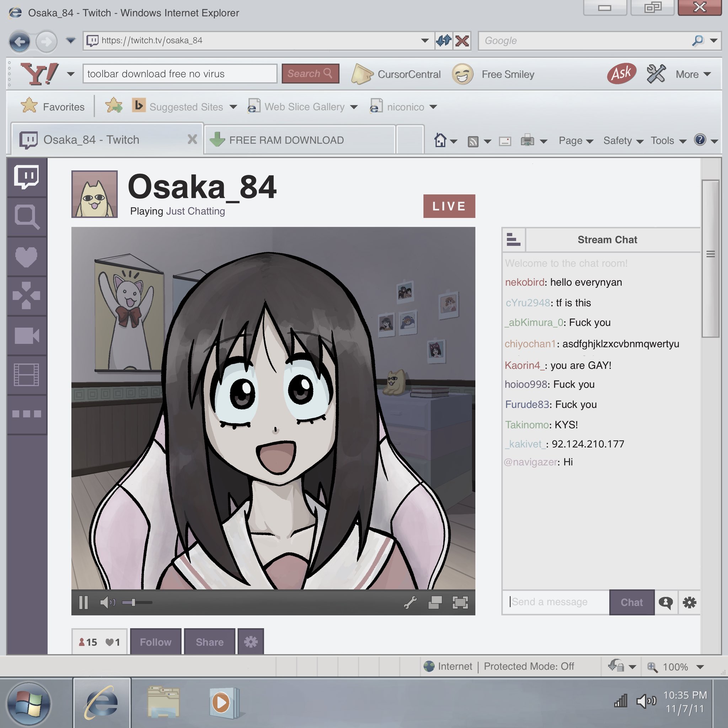This screenshot has height=728, width=728.
Task: Click the video camera sidebar icon
Action: (26, 335)
